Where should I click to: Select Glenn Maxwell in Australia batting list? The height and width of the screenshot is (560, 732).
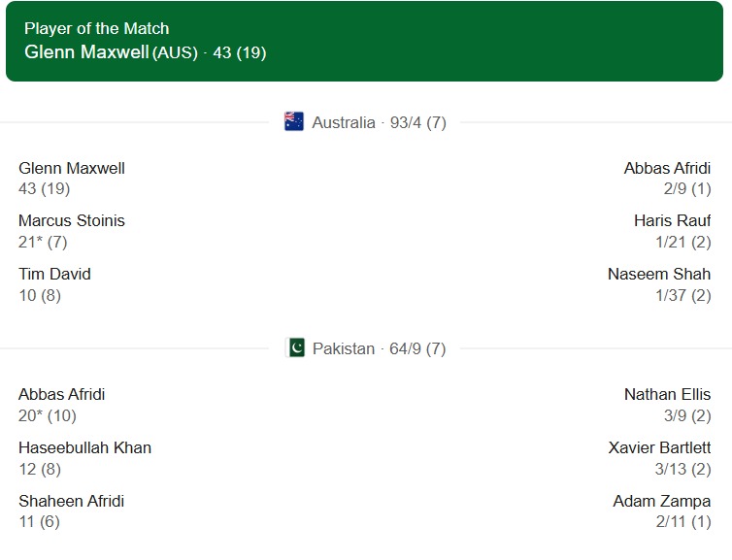click(x=72, y=168)
